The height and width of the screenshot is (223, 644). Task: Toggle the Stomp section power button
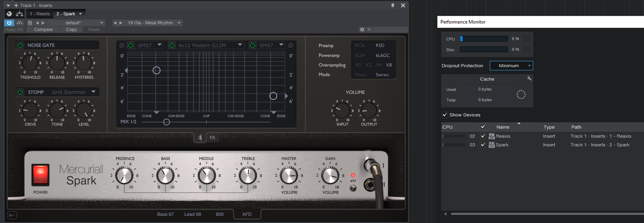(21, 92)
